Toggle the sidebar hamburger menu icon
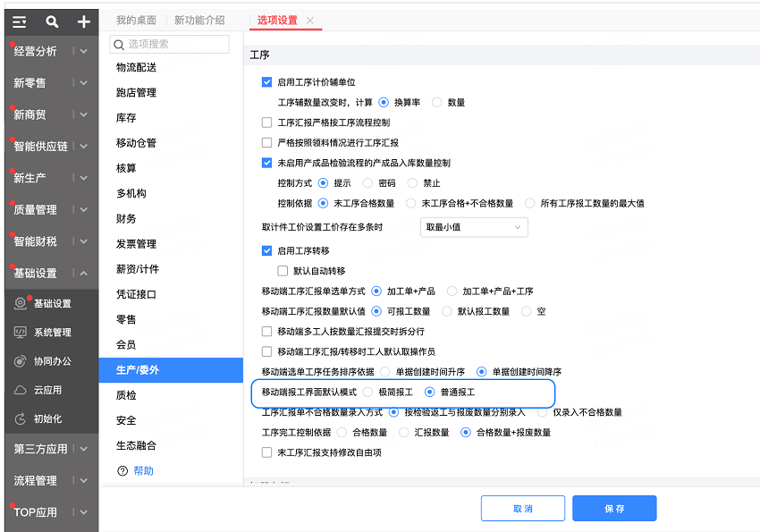 [20, 21]
